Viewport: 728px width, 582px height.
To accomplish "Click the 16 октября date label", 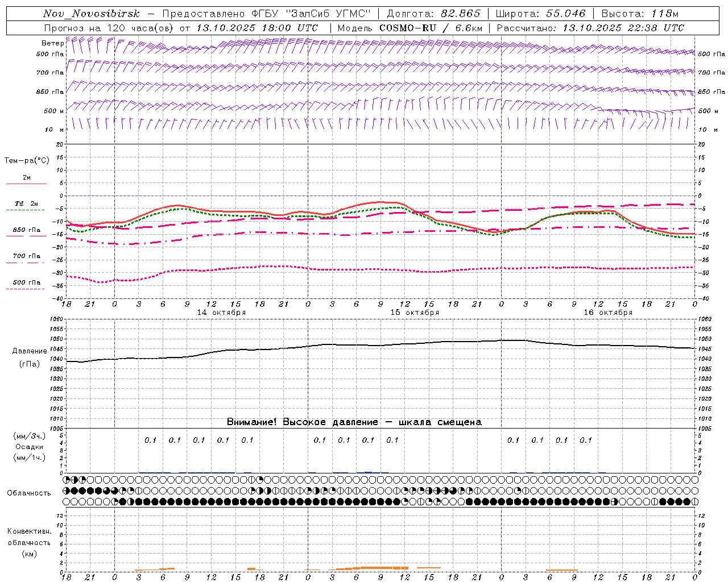I will click(608, 313).
